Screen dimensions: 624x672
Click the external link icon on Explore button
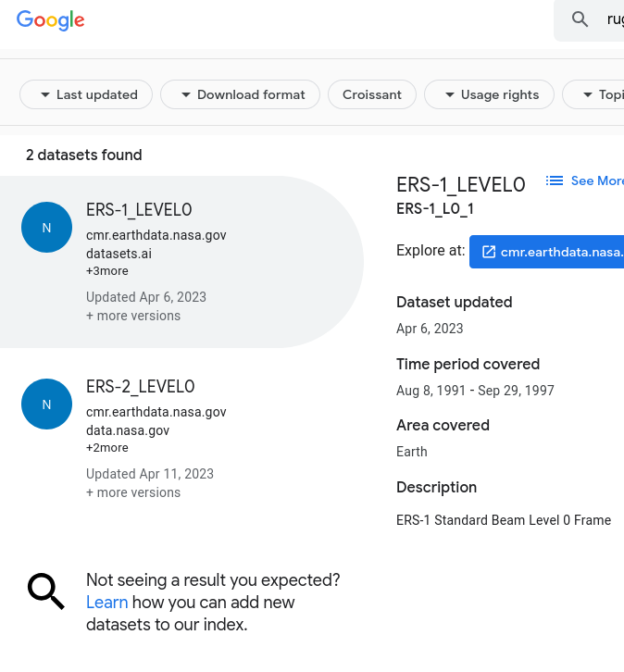489,252
